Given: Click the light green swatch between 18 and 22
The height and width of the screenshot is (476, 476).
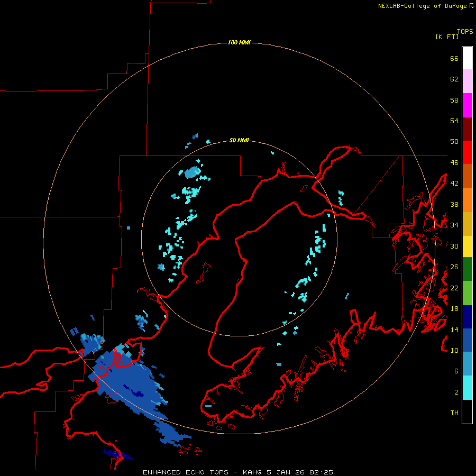Looking at the screenshot, I should (x=467, y=293).
